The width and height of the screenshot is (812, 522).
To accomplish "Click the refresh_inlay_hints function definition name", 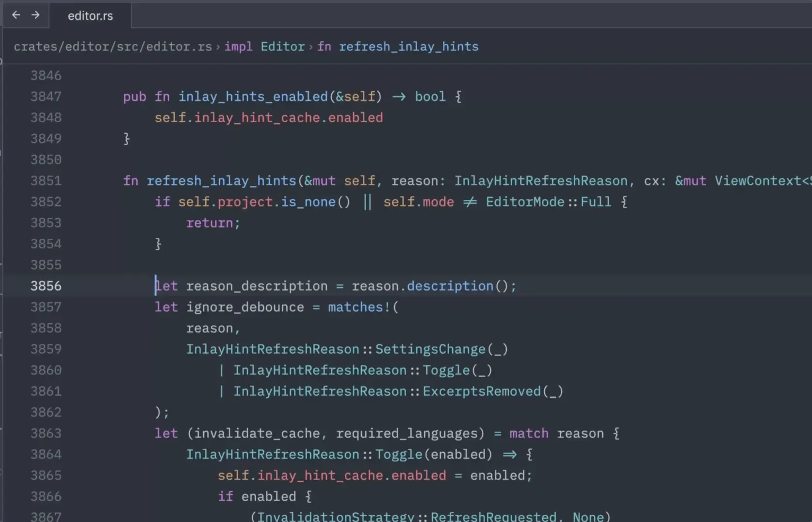I will pos(221,181).
